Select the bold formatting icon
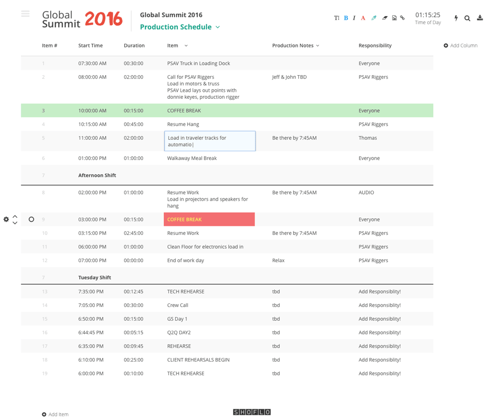Image resolution: width=504 pixels, height=420 pixels. click(346, 17)
